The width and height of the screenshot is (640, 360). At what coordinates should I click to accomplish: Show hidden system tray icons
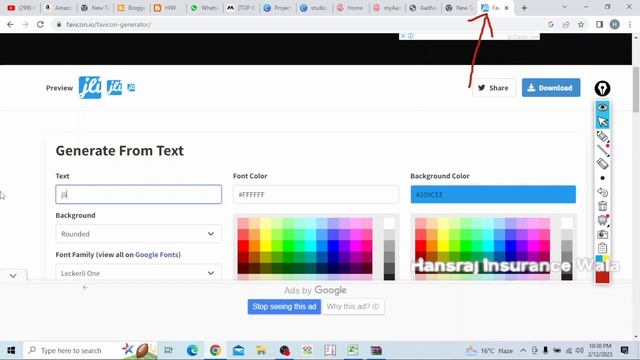523,350
